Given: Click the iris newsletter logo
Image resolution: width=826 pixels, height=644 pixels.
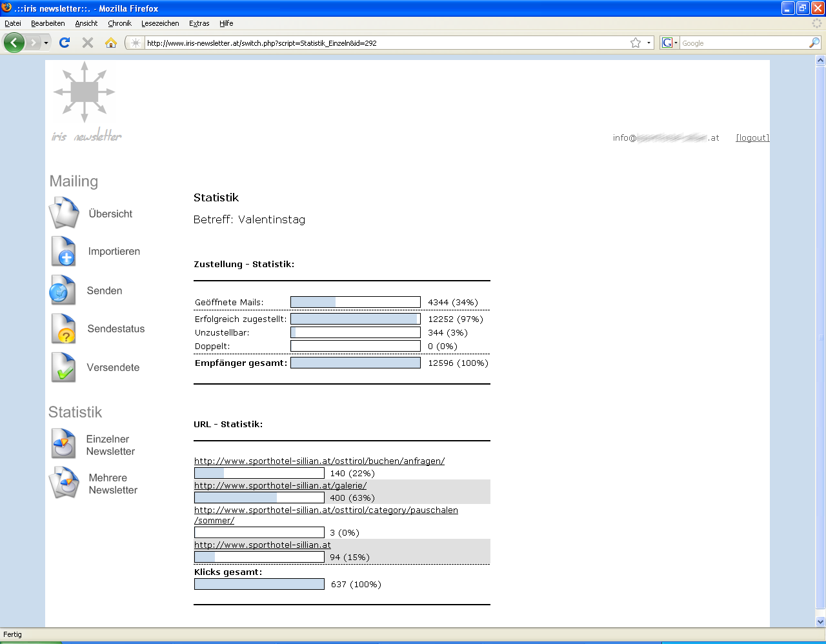Looking at the screenshot, I should (x=85, y=101).
